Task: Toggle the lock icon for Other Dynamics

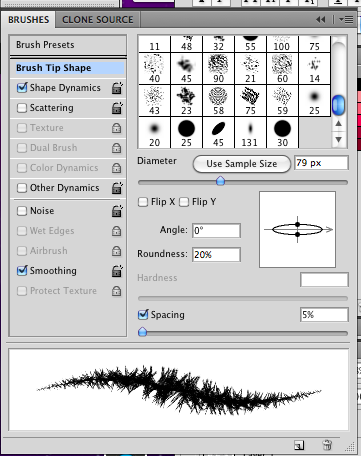Action: [x=117, y=188]
